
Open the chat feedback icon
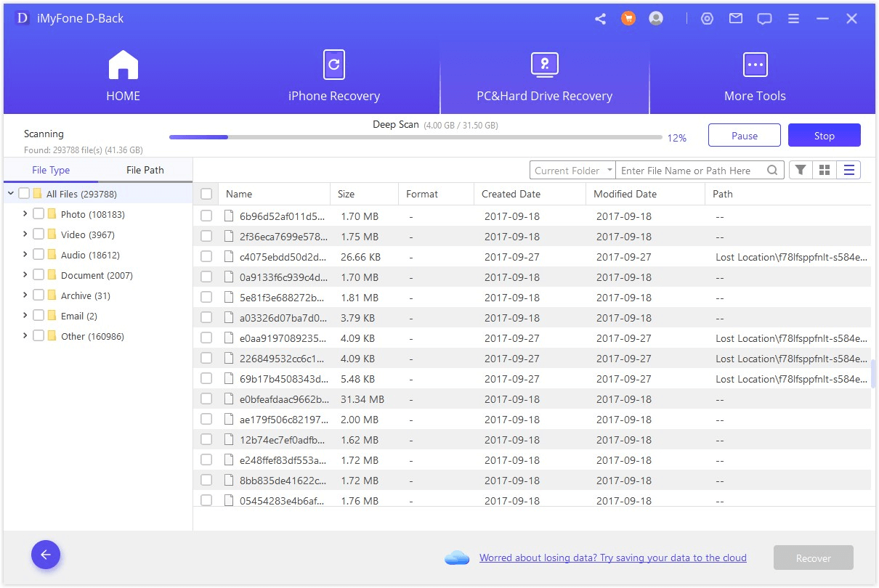(764, 19)
